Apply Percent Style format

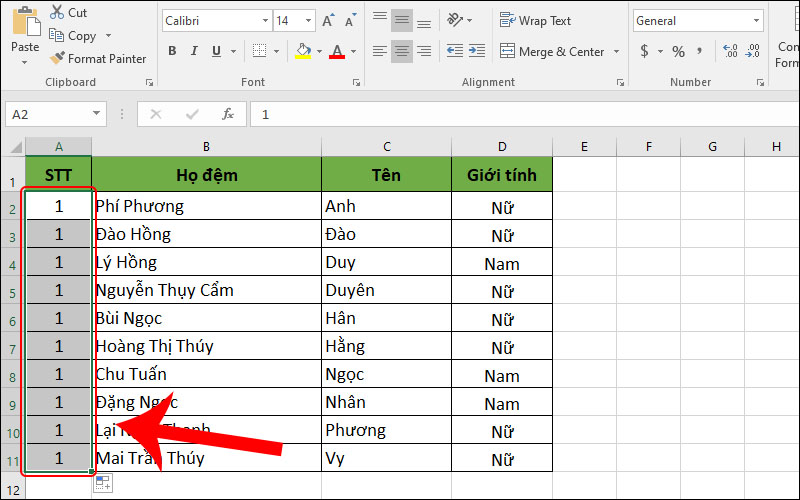coord(678,51)
